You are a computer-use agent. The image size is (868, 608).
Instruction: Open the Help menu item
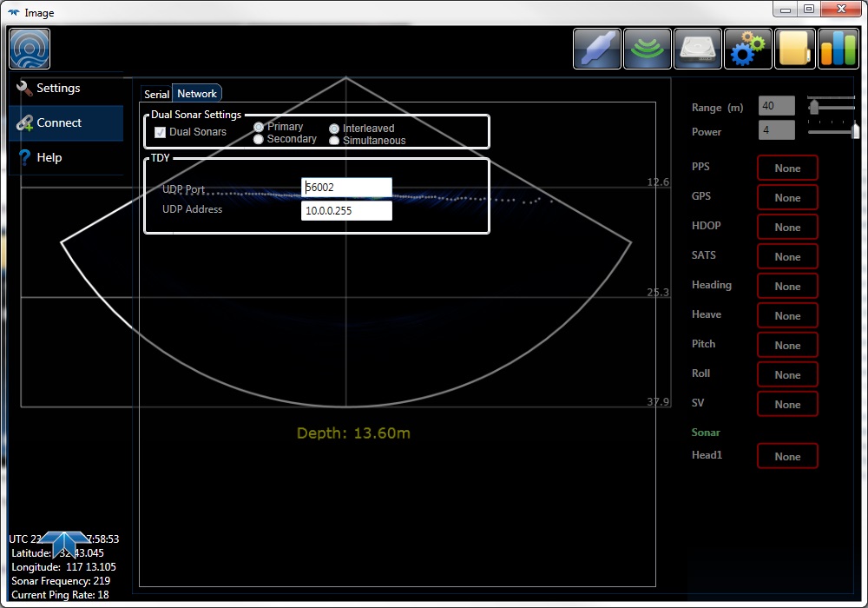click(x=49, y=158)
